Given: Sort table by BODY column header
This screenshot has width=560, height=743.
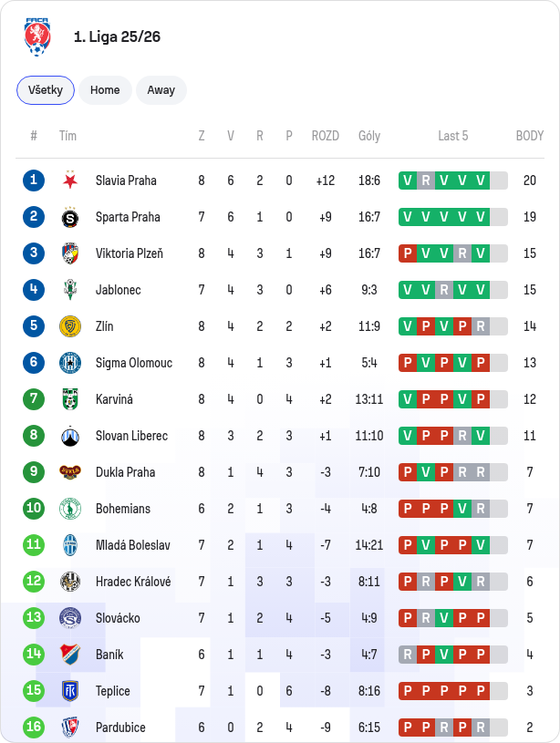Looking at the screenshot, I should 530,136.
